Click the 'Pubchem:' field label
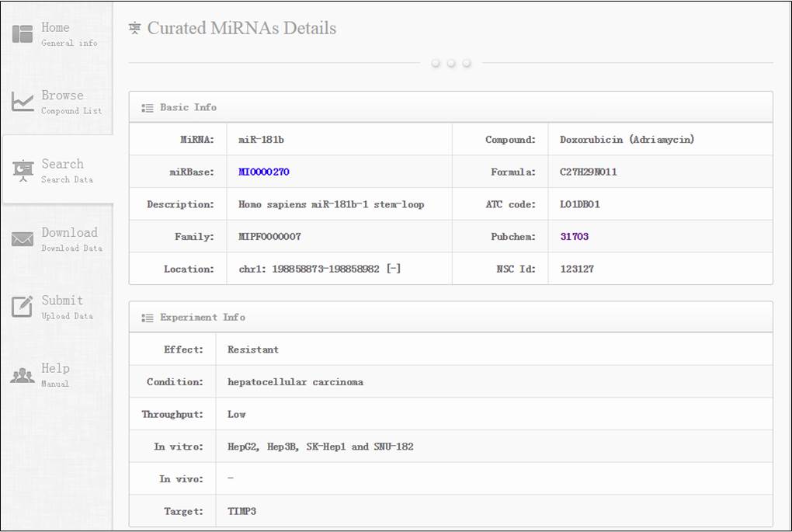Screen dimensions: 792x532 [513, 236]
